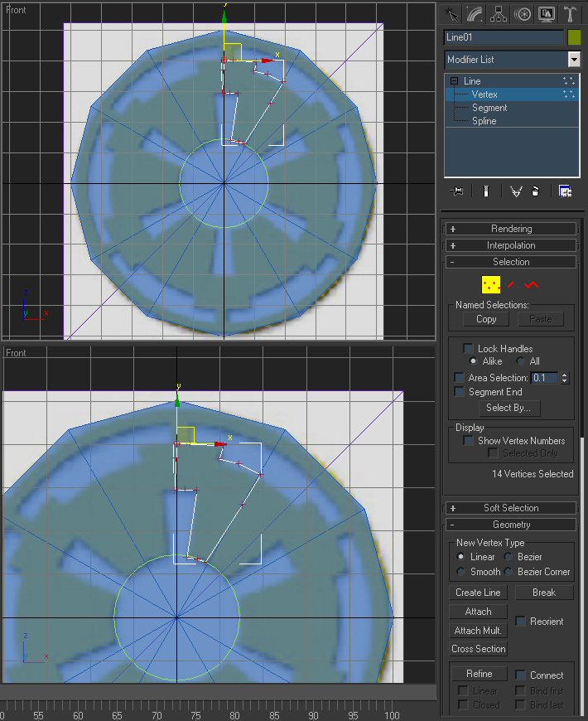Click the Refine button

pos(479,674)
